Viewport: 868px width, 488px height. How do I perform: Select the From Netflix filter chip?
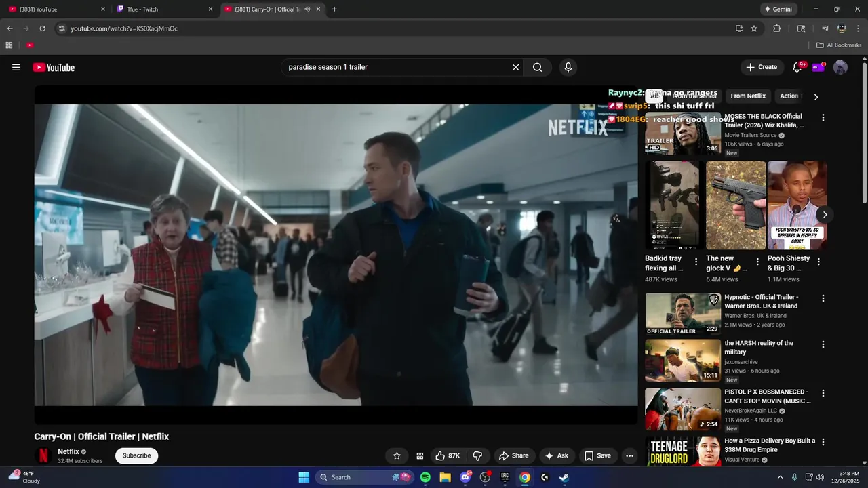[748, 96]
